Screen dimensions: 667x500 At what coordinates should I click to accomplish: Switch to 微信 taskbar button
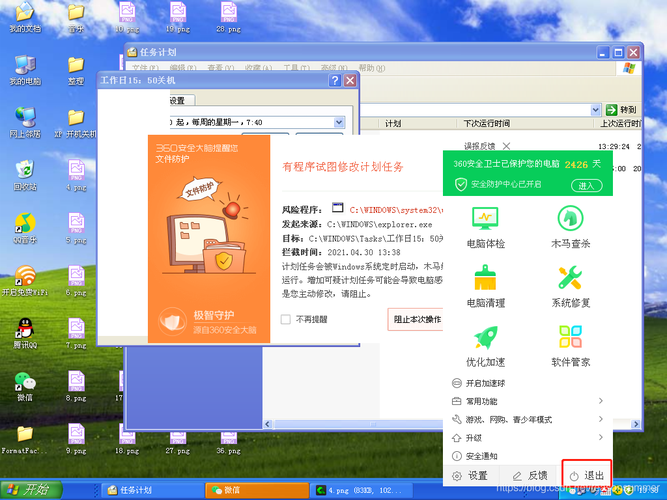(x=257, y=490)
